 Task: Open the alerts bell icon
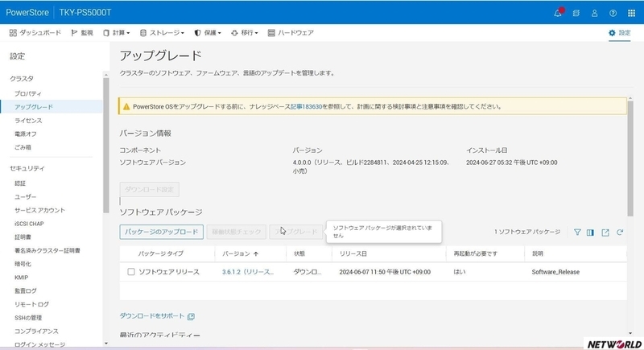(558, 13)
